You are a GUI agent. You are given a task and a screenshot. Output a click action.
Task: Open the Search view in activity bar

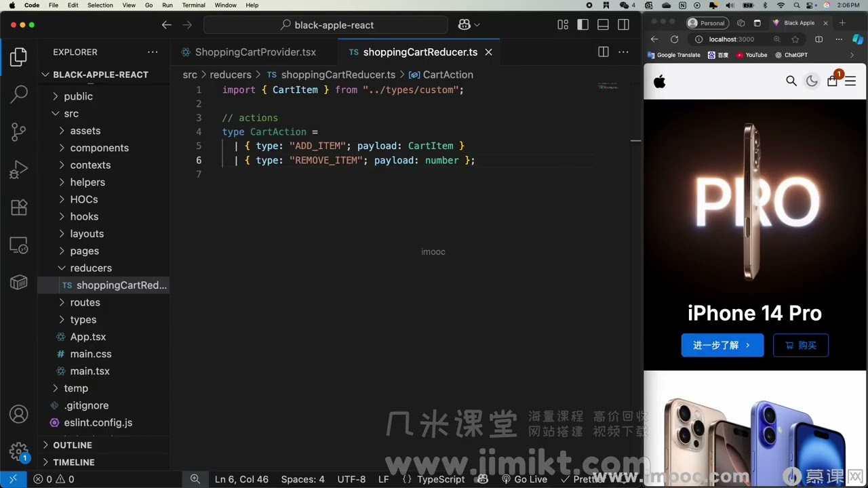point(19,94)
